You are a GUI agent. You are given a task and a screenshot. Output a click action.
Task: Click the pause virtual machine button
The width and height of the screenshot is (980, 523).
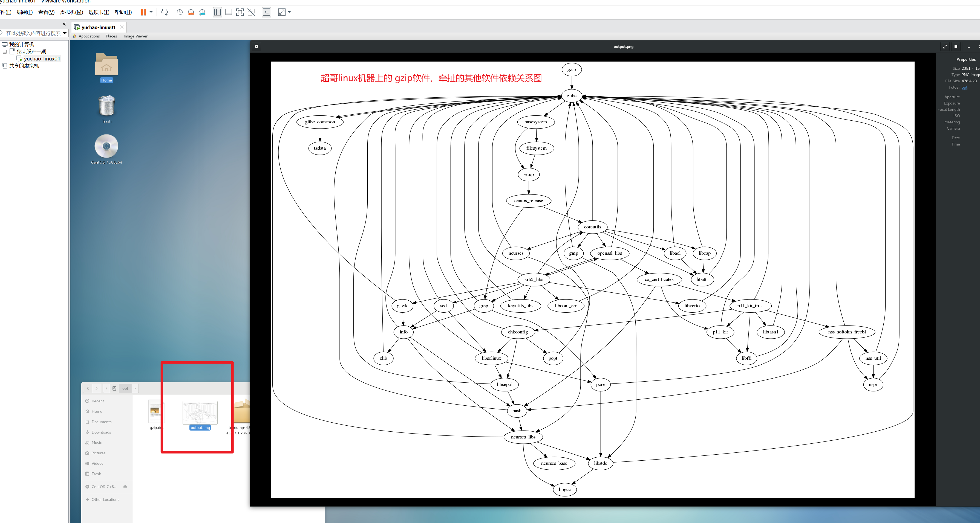pos(143,12)
